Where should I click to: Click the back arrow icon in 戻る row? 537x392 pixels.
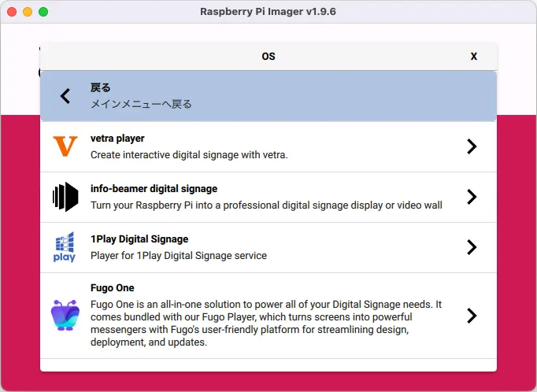click(65, 96)
